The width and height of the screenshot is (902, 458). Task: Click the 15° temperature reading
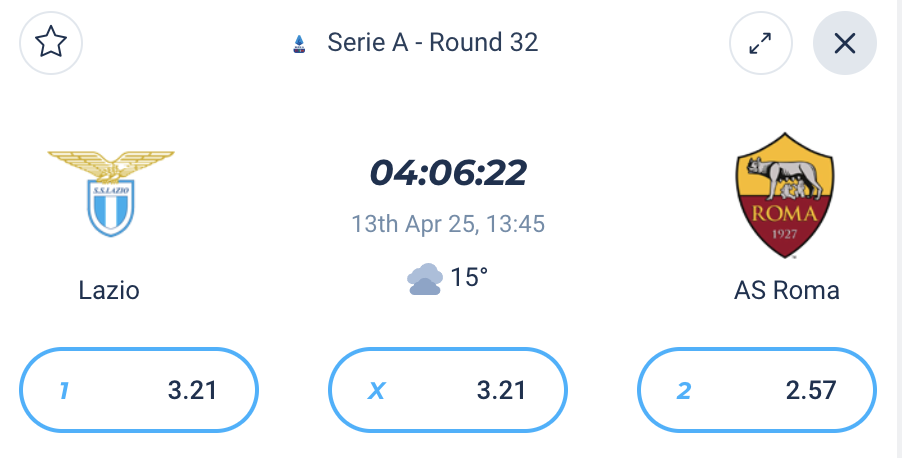pos(469,277)
